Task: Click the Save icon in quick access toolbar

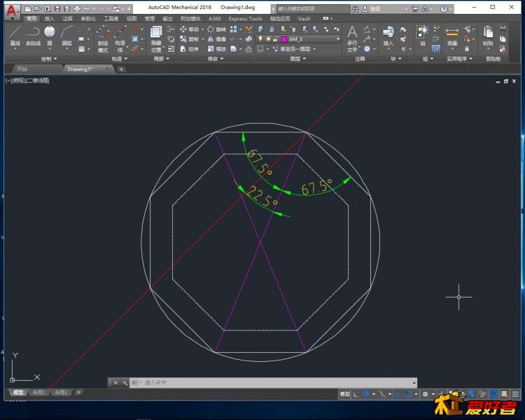Action: 57,8
